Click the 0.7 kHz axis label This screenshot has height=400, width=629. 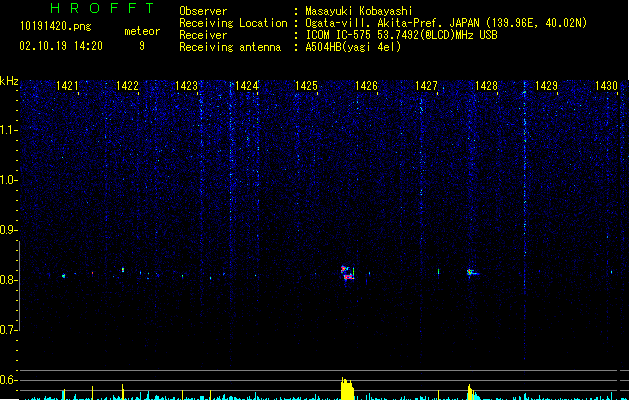[8, 330]
